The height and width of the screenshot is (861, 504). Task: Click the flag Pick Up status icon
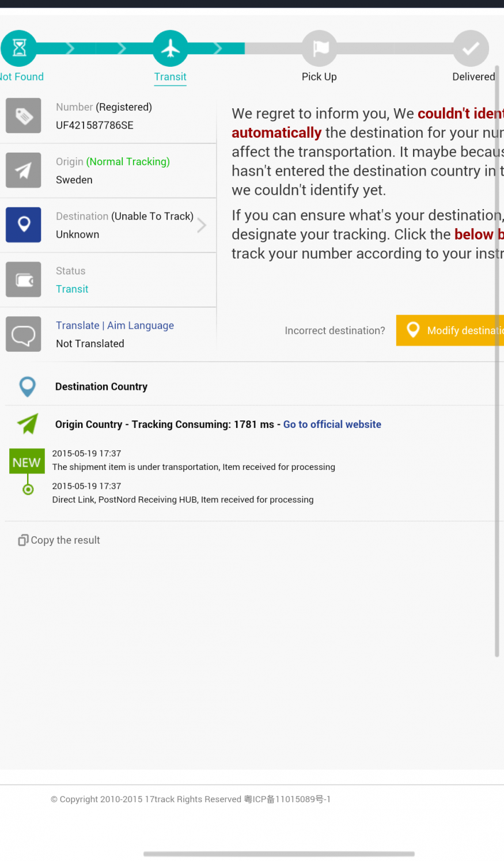[x=320, y=48]
